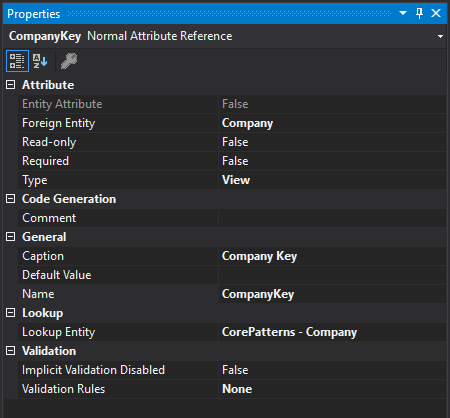This screenshot has width=450, height=418.
Task: Click the Type value View
Action: (236, 180)
